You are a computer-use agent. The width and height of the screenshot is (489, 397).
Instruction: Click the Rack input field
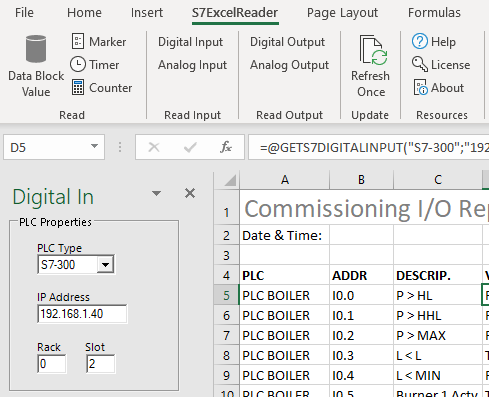click(52, 364)
